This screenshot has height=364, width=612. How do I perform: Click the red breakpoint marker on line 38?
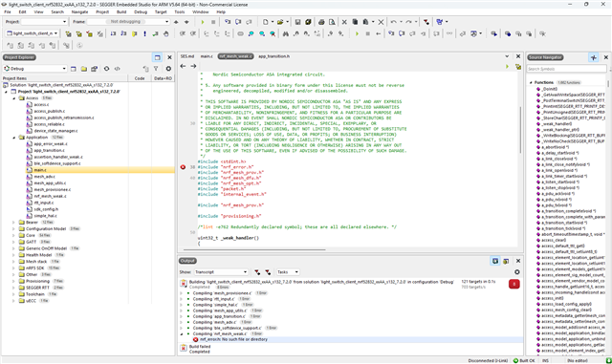point(183,167)
